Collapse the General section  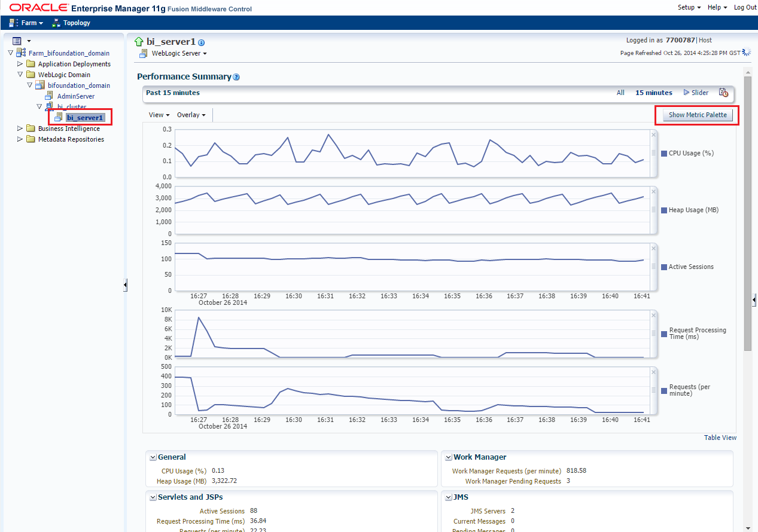(153, 457)
